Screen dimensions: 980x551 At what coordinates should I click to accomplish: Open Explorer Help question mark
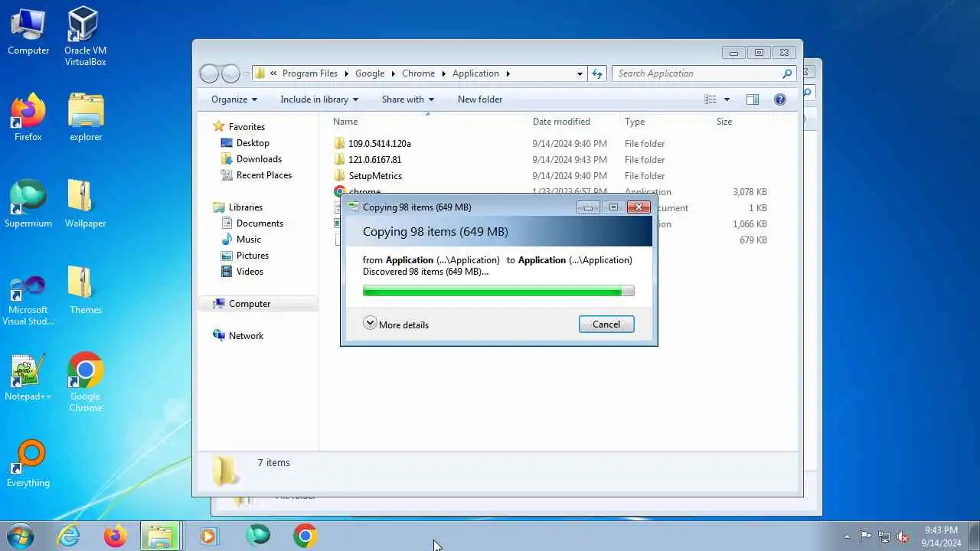[780, 99]
